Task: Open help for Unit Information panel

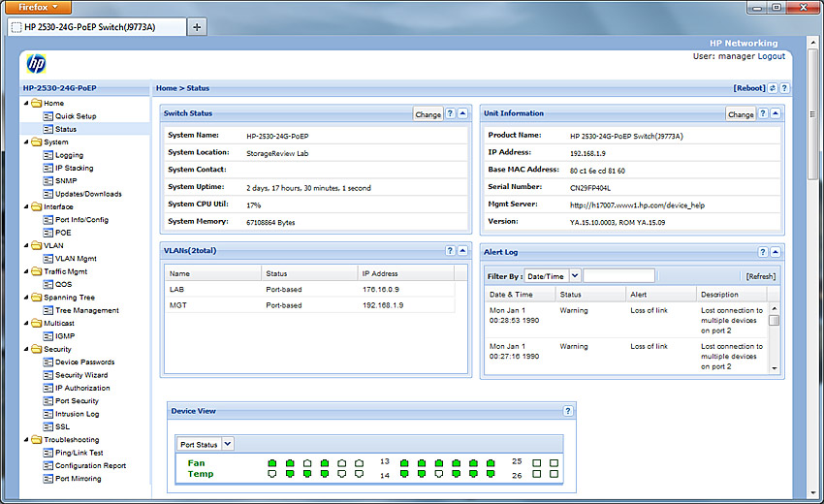Action: click(763, 113)
